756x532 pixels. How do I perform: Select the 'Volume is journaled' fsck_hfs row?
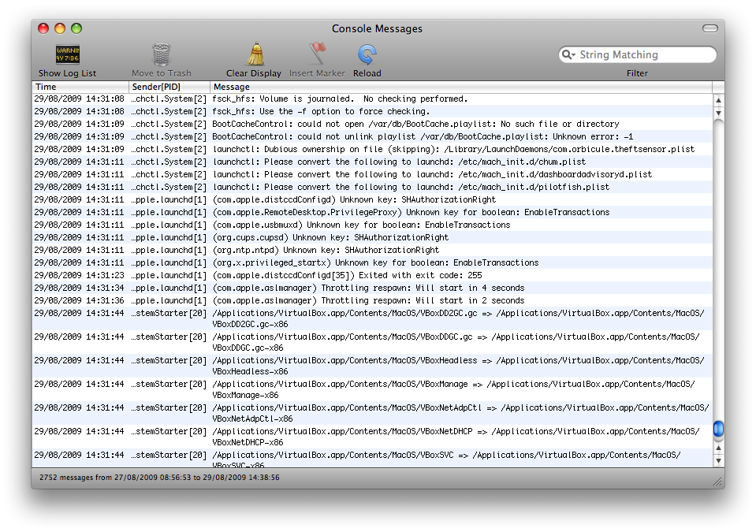pos(372,99)
